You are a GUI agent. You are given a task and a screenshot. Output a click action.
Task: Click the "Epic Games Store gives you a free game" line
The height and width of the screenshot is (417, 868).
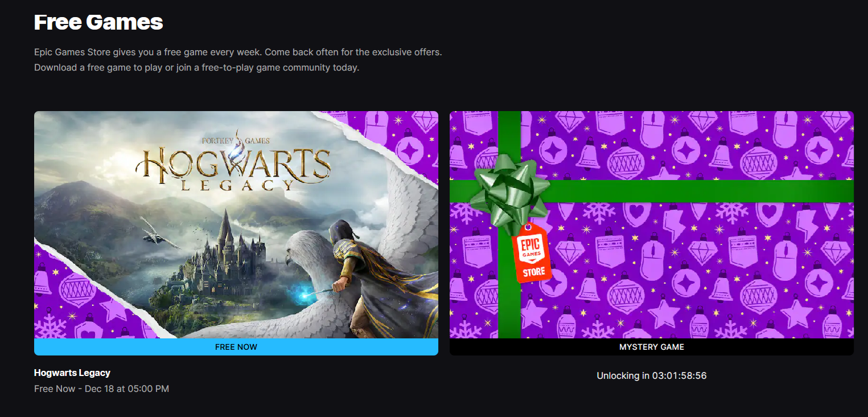click(238, 52)
